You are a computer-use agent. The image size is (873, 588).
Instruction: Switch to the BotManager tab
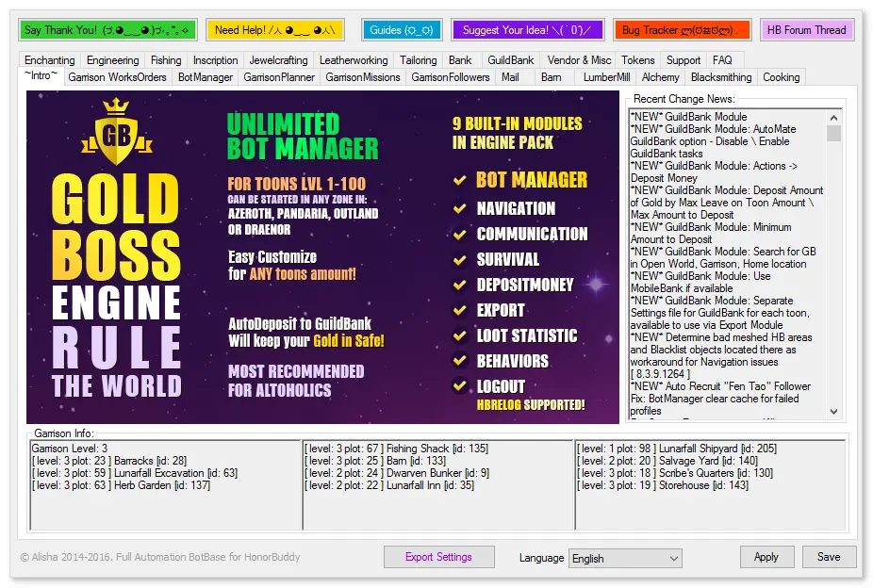coord(206,77)
